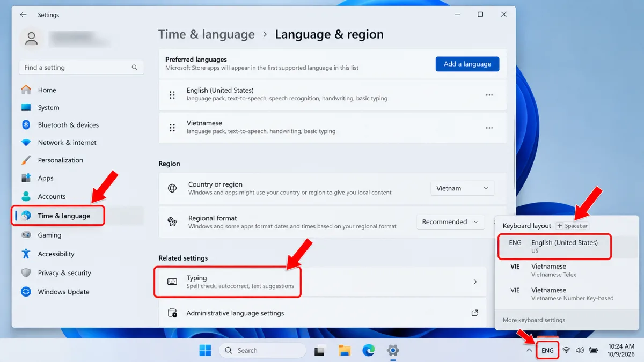This screenshot has height=362, width=644.
Task: Click the drag handle for English (United States)
Action: click(172, 95)
